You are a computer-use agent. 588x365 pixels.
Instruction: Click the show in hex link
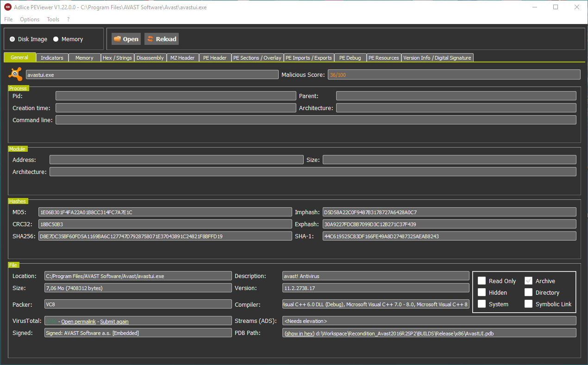coord(299,334)
